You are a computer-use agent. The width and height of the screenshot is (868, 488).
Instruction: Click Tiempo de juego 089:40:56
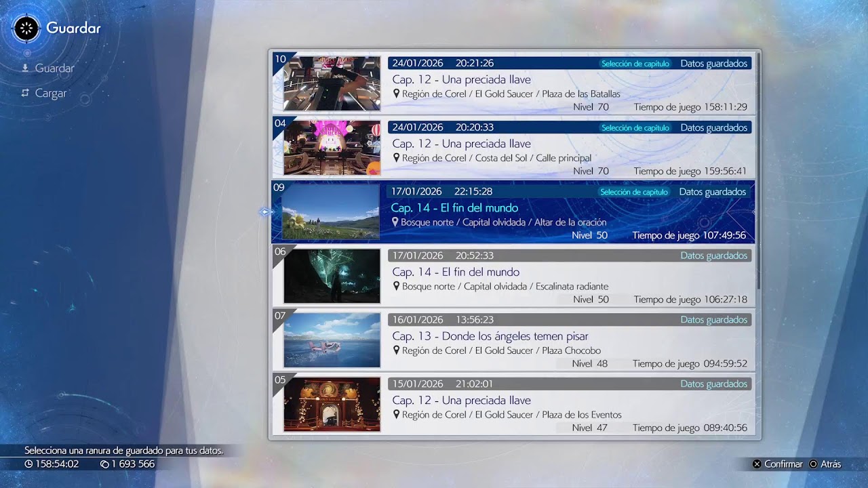tap(690, 428)
